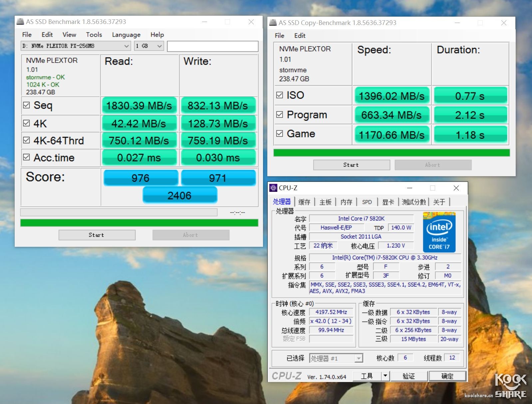Click the multiplier value x 42.0 ( 12 - 34 )

pos(331,321)
